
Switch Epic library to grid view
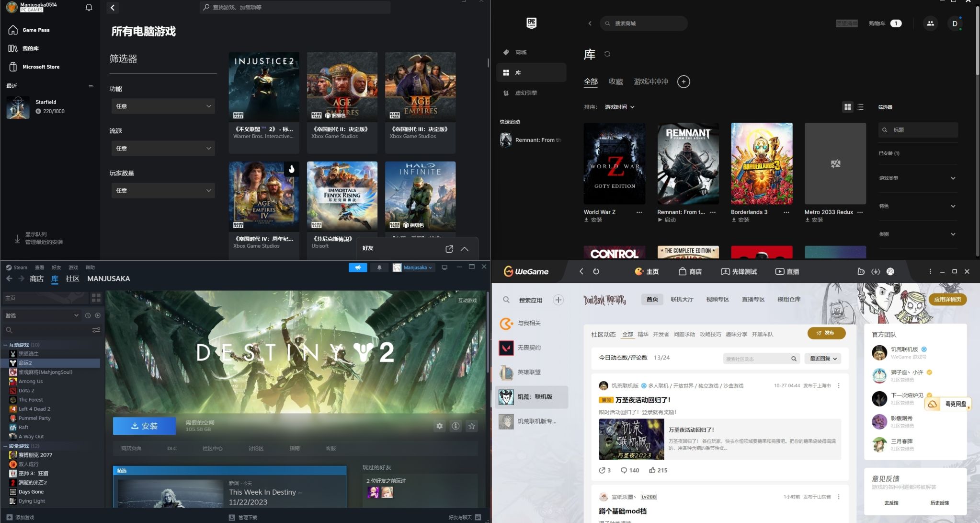(x=848, y=107)
